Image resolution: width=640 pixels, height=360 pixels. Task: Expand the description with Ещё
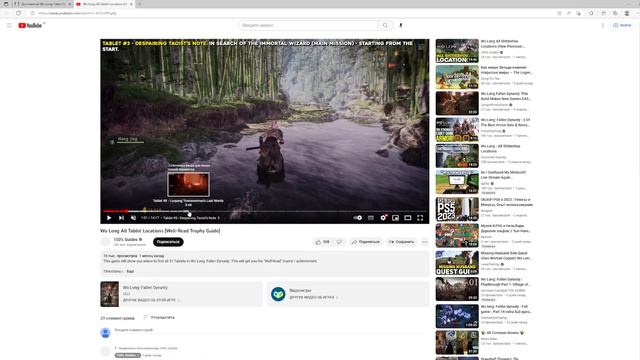point(130,271)
